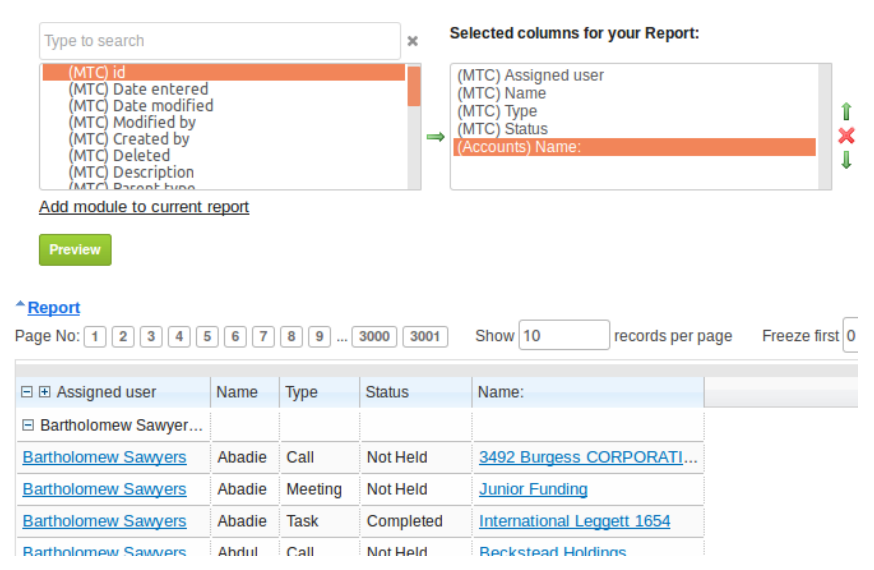Click the green add-column right arrow

click(x=435, y=137)
